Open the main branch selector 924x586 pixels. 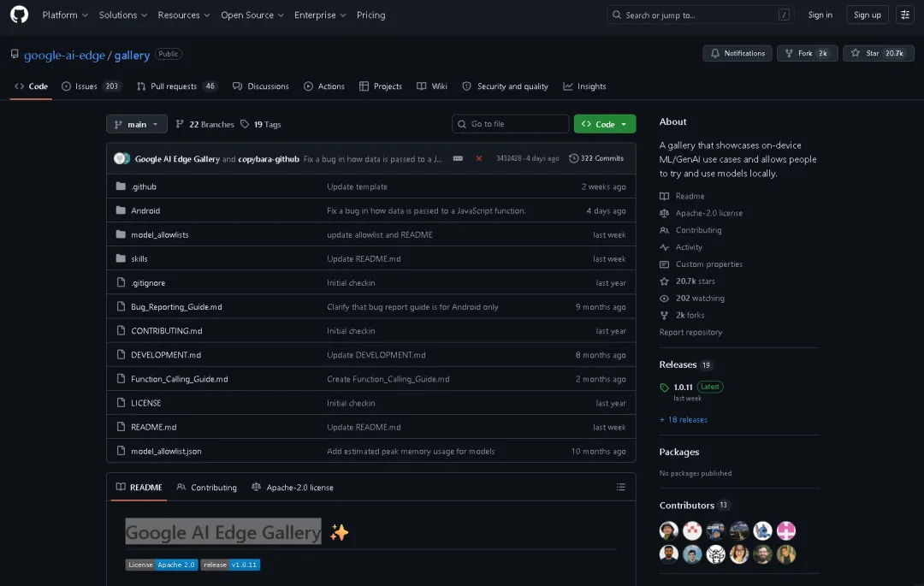[x=137, y=124]
